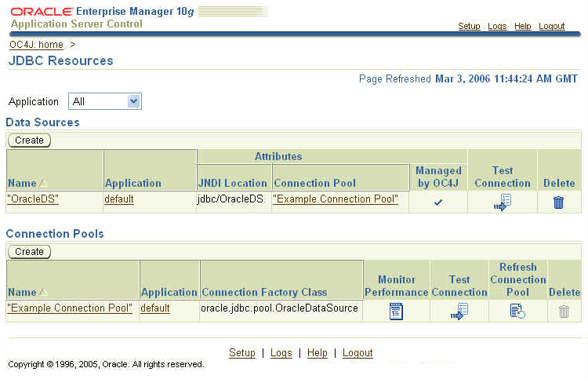The height and width of the screenshot is (379, 588).
Task: Test connection for OracleDS data source
Action: tap(503, 202)
